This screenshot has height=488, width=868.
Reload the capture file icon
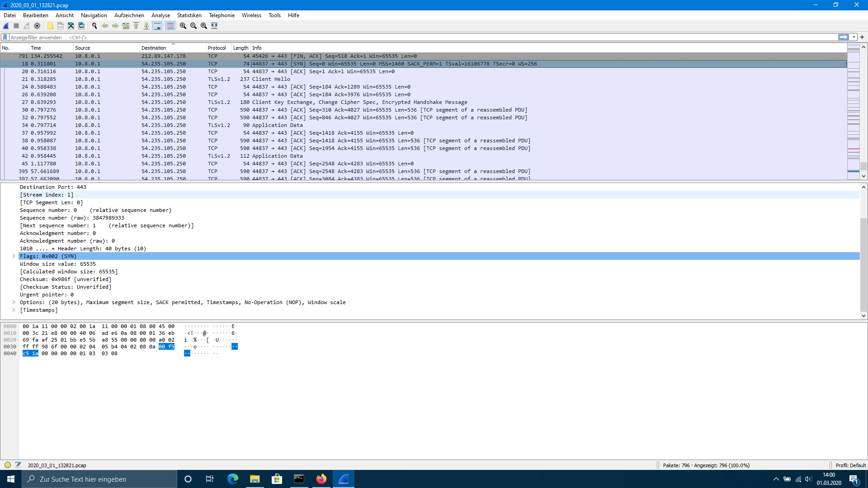(81, 26)
